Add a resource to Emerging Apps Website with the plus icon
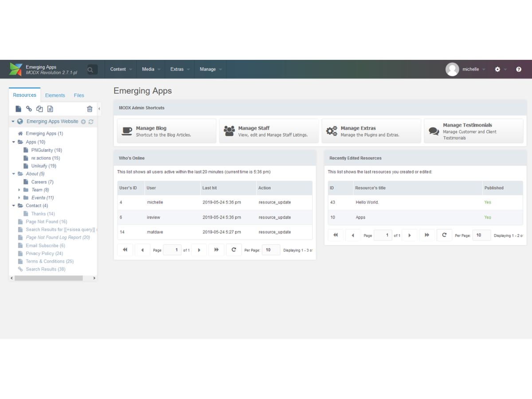 [x=83, y=121]
